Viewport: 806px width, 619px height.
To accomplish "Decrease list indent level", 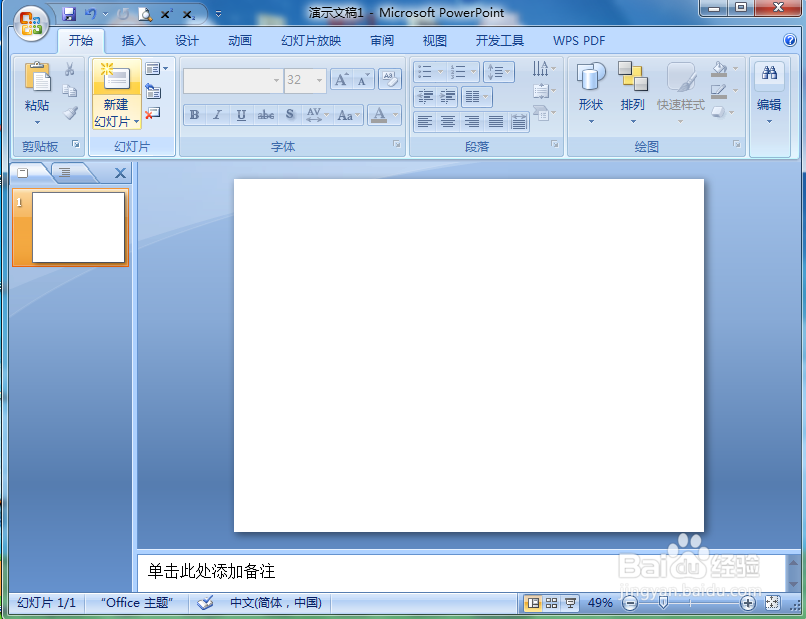I will pyautogui.click(x=425, y=96).
